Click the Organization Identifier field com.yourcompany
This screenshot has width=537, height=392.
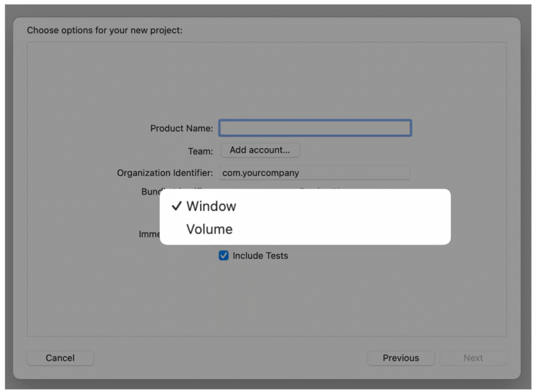click(315, 173)
